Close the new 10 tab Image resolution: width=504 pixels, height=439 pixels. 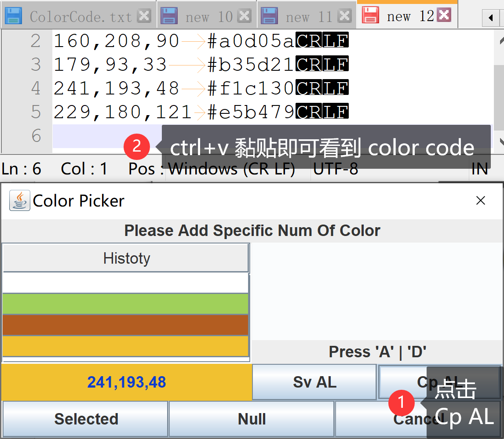[245, 16]
